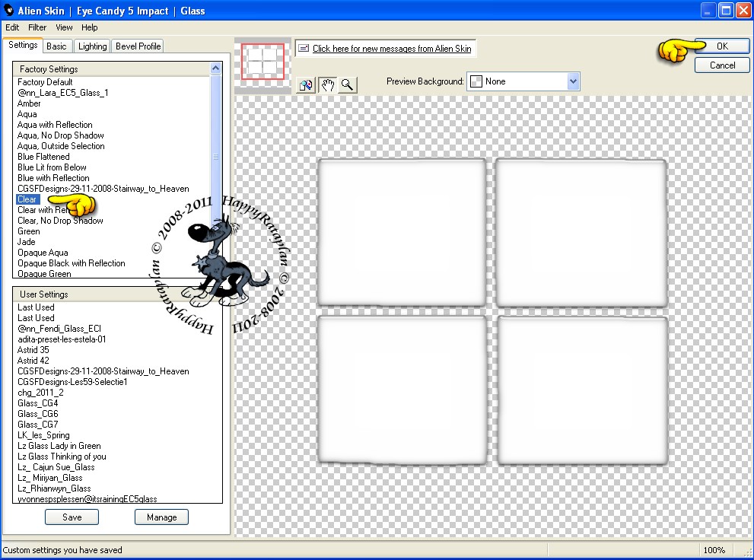The height and width of the screenshot is (560, 754).
Task: Select the Amber preset
Action: (x=29, y=103)
